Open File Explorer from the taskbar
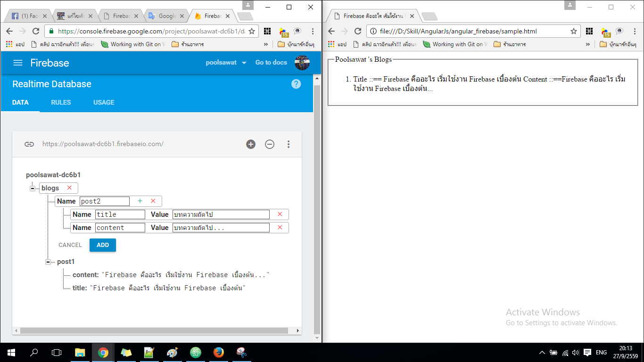The image size is (644, 362). 80,352
